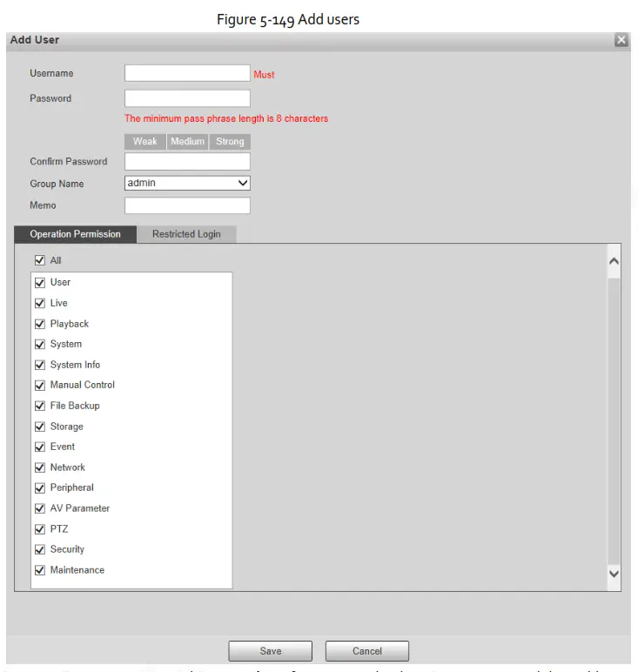This screenshot has height=672, width=638.
Task: Click the scroll down arrow in permissions
Action: (614, 574)
